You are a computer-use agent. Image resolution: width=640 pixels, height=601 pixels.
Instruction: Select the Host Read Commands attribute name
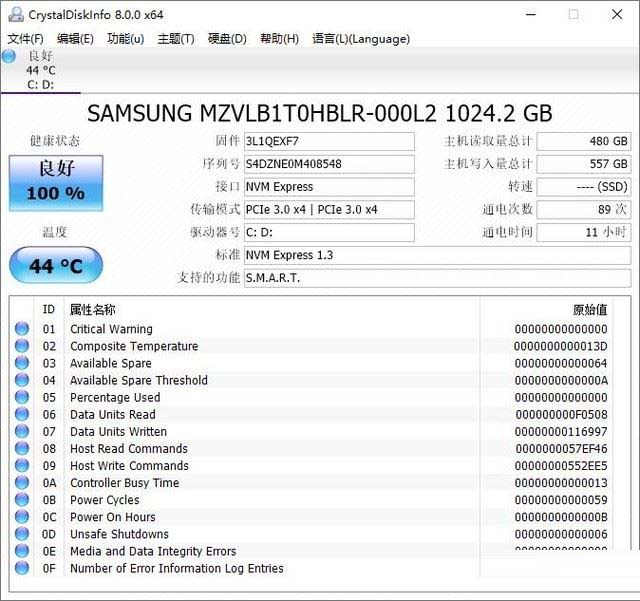(x=129, y=449)
